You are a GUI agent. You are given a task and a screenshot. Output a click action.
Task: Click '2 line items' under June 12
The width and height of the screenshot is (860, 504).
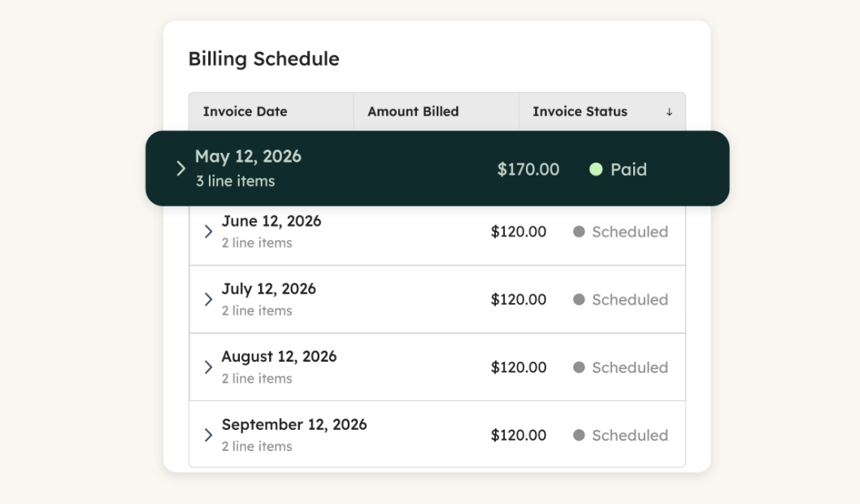point(257,243)
